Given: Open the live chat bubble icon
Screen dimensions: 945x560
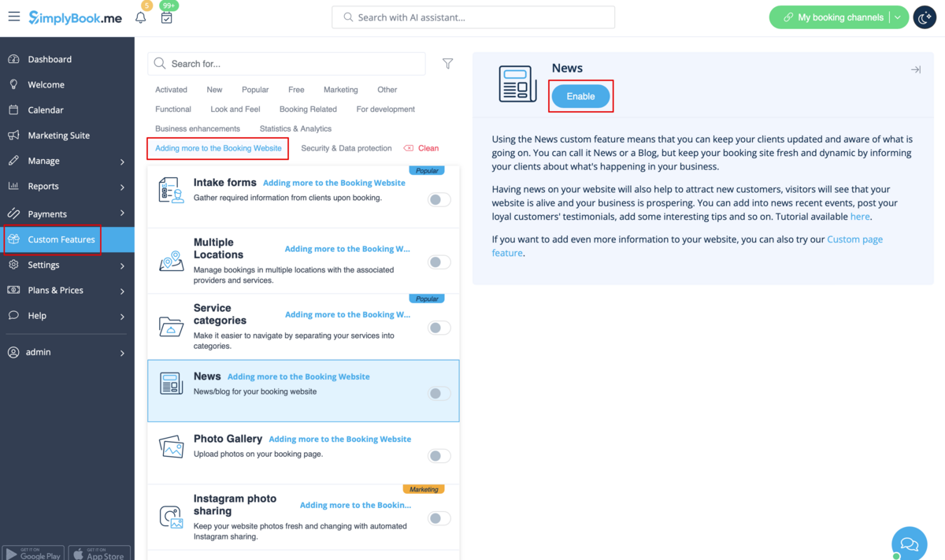Looking at the screenshot, I should point(909,543).
